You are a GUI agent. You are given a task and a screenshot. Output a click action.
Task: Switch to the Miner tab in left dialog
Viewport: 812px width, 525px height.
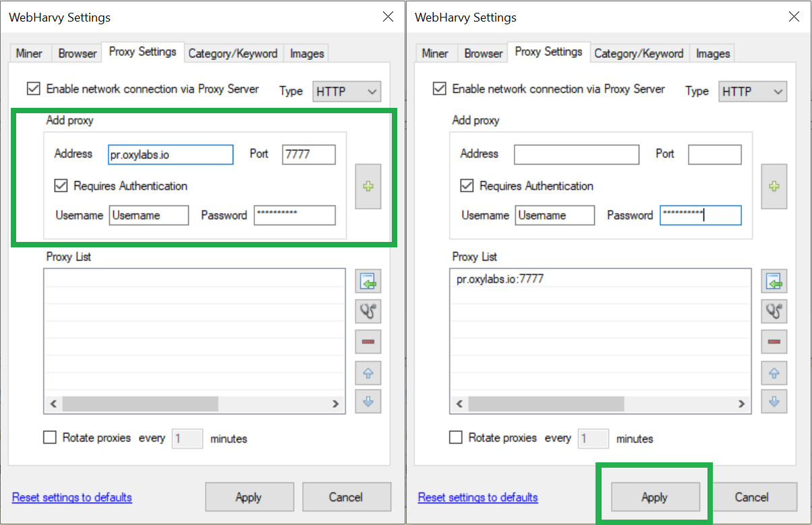(30, 53)
